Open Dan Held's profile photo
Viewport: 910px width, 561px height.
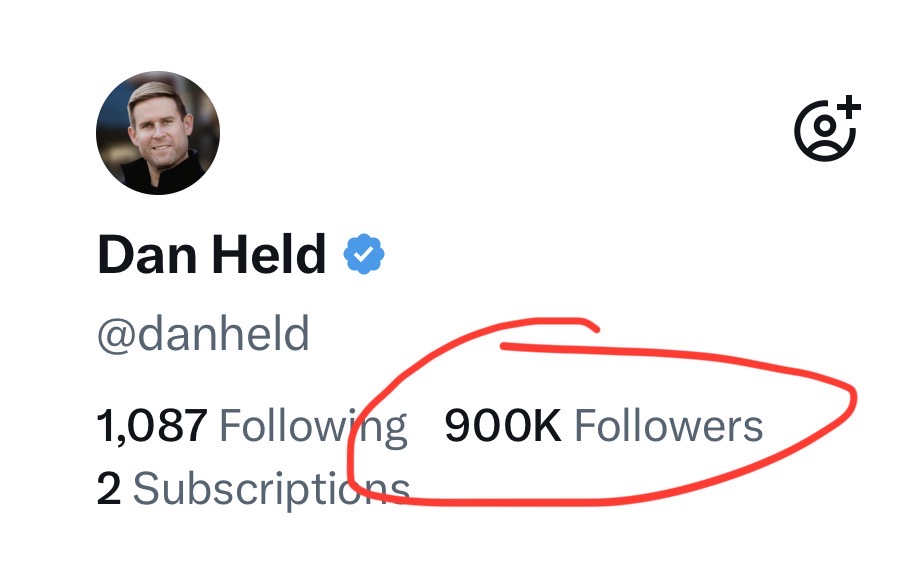click(x=158, y=133)
